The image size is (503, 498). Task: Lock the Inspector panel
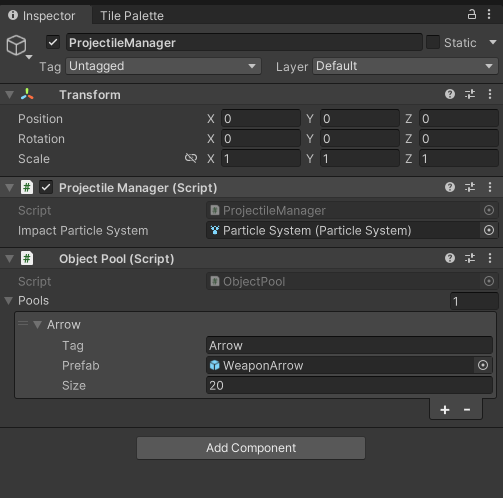[x=472, y=14]
